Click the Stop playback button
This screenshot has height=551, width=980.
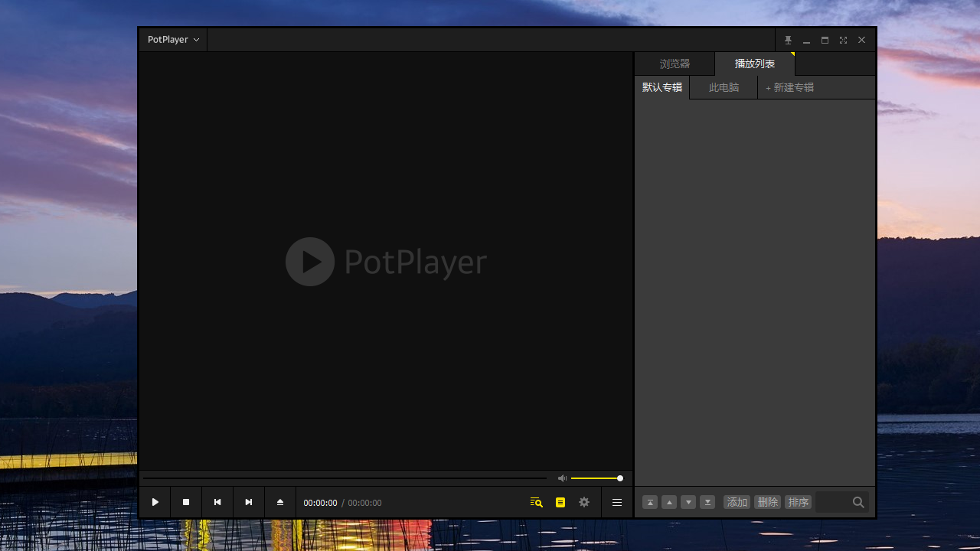186,502
